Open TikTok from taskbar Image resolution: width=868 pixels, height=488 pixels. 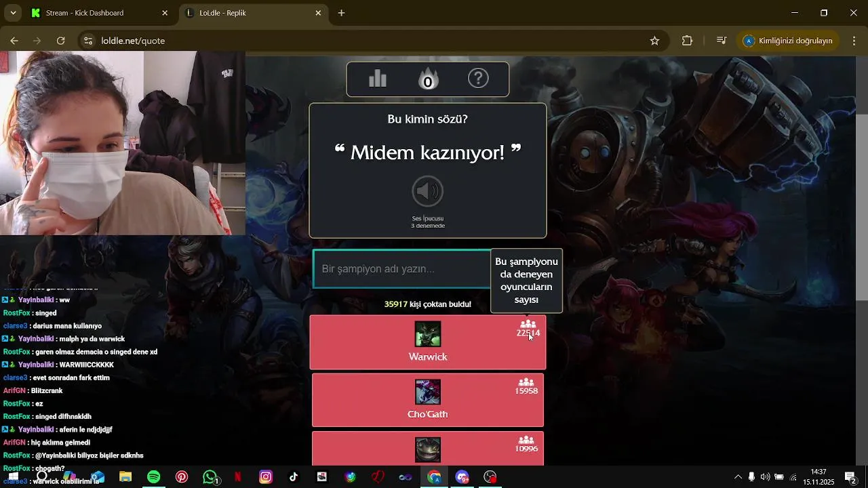click(294, 477)
